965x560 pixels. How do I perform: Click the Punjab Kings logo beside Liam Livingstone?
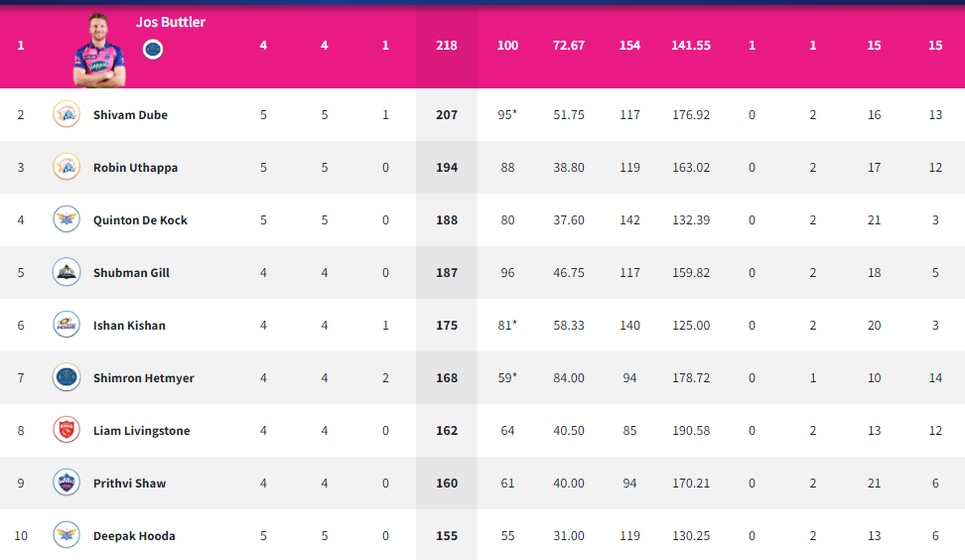tap(67, 430)
